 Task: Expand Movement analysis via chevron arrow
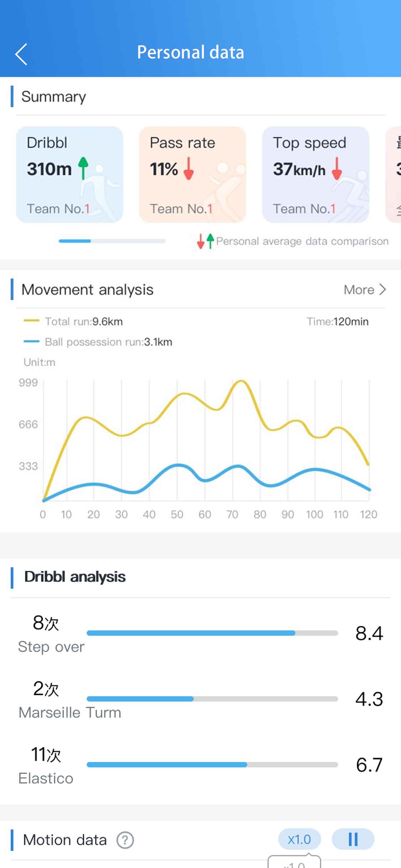coord(382,289)
